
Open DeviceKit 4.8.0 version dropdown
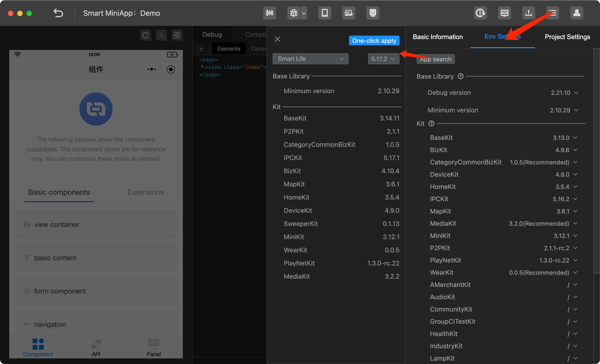(566, 174)
